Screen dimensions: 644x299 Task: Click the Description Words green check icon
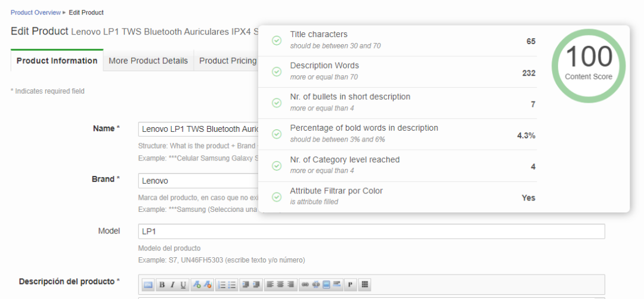pyautogui.click(x=277, y=72)
